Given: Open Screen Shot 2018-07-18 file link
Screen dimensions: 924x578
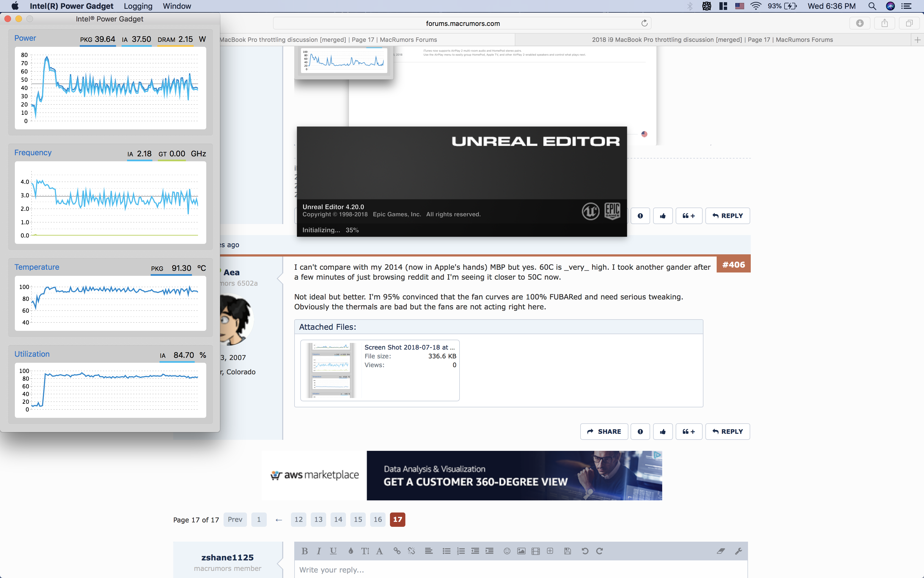Looking at the screenshot, I should click(409, 347).
